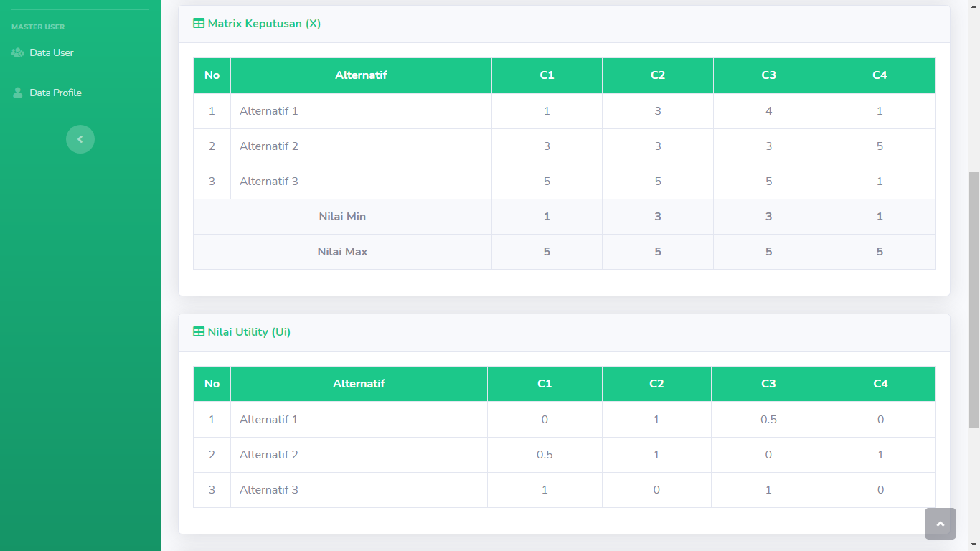Click the Nilai Max C4 value 5

pyautogui.click(x=880, y=252)
